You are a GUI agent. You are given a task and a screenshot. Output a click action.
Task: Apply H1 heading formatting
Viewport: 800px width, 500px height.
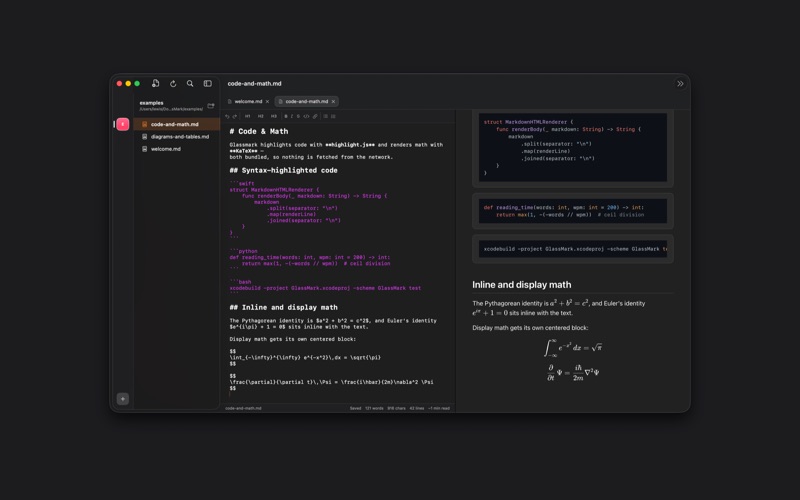pos(247,116)
